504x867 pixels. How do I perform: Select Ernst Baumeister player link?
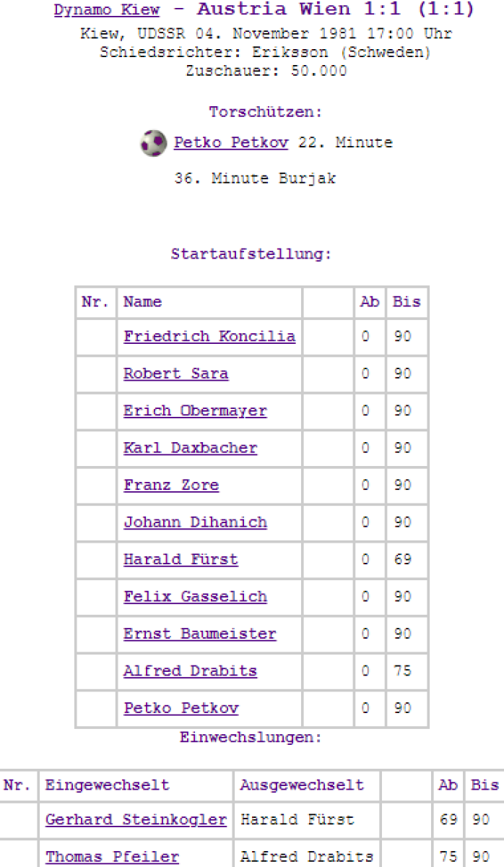(x=199, y=634)
